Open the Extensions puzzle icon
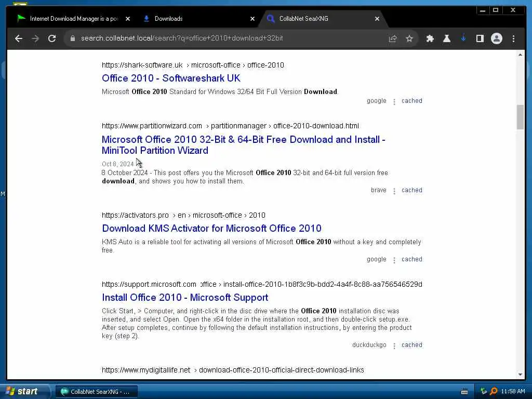Viewport: 532px width, 399px height. click(x=430, y=38)
